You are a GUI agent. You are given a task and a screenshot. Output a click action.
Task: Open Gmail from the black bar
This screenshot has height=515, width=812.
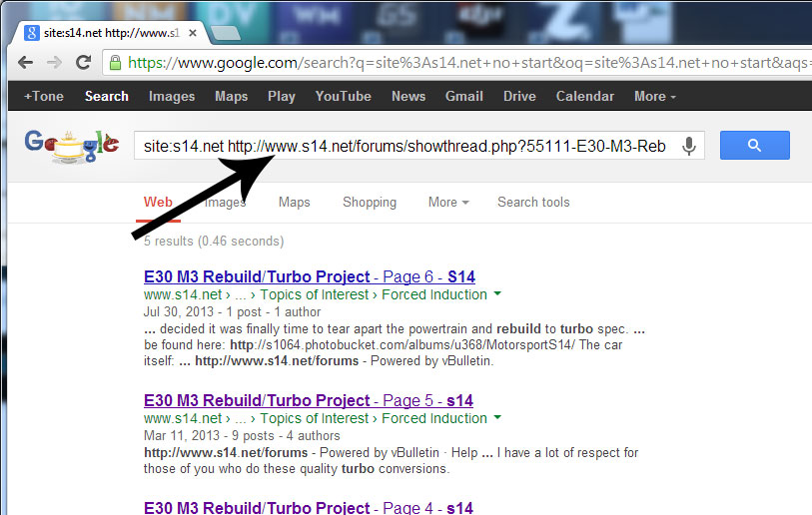pyautogui.click(x=464, y=96)
